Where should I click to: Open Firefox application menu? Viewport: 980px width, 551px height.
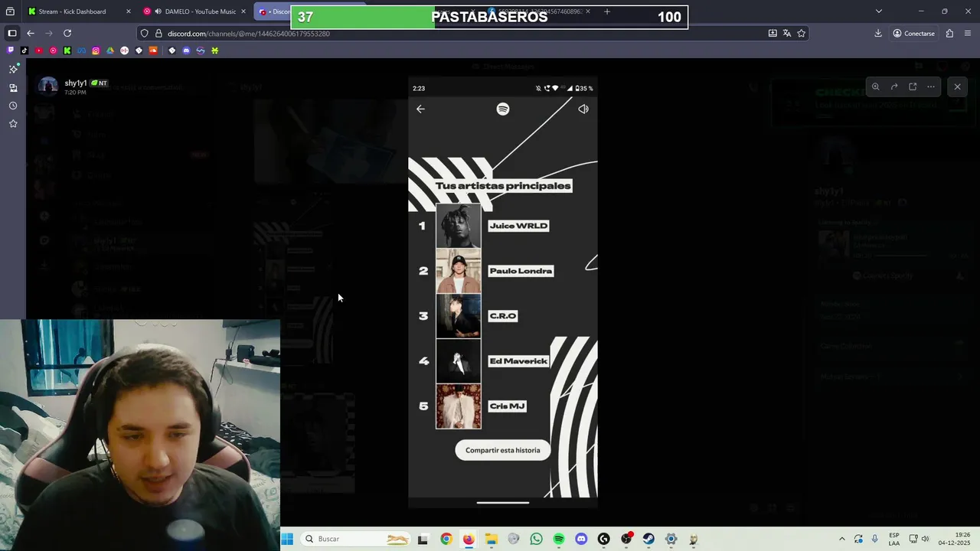pyautogui.click(x=969, y=34)
